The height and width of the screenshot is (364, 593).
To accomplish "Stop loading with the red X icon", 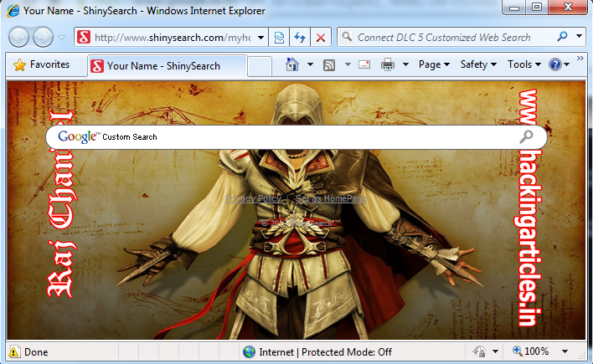I will pyautogui.click(x=321, y=38).
